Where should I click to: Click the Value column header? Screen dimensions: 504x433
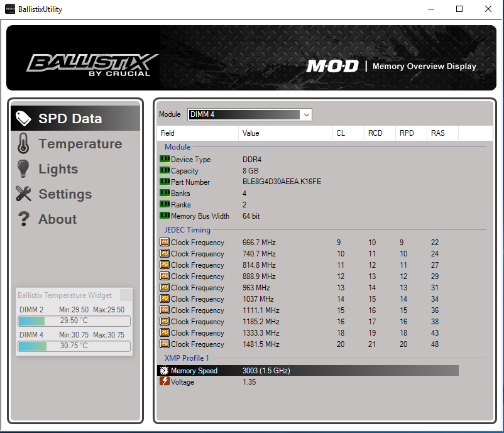pyautogui.click(x=285, y=133)
